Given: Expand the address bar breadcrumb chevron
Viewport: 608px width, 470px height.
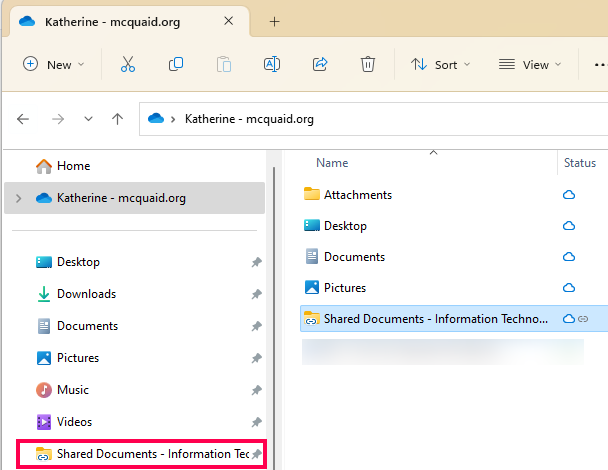Looking at the screenshot, I should pos(173,119).
